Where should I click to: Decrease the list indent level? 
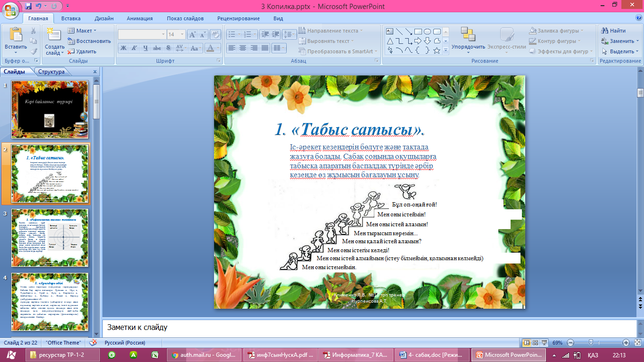click(x=264, y=34)
